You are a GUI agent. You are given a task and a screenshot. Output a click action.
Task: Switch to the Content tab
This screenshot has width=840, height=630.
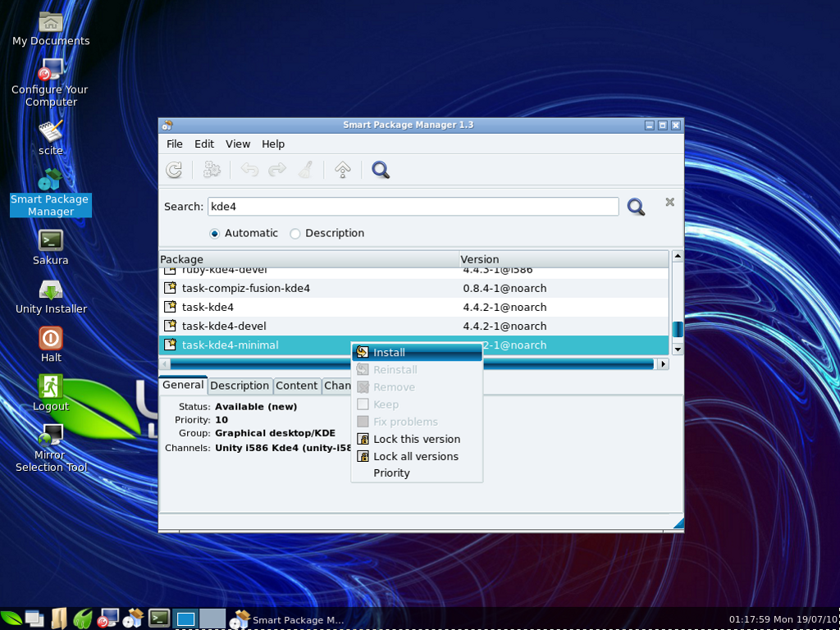[297, 386]
